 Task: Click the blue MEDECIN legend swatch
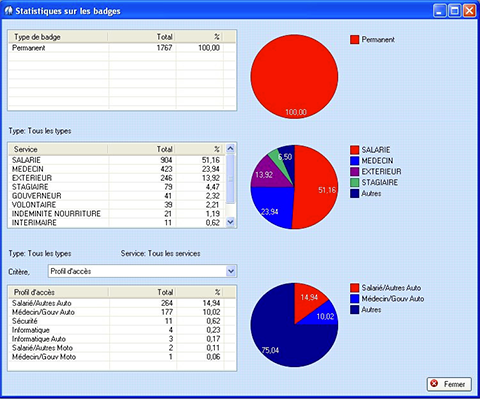[354, 161]
